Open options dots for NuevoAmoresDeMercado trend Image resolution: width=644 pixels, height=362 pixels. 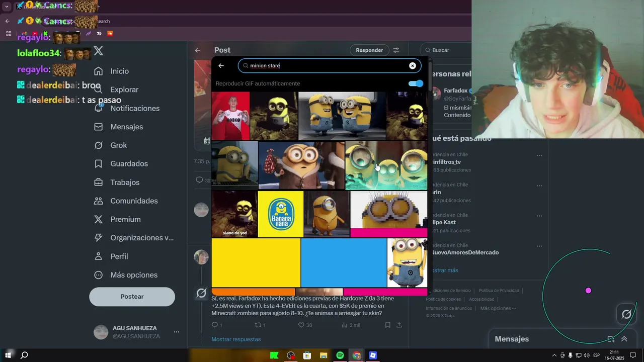click(539, 246)
